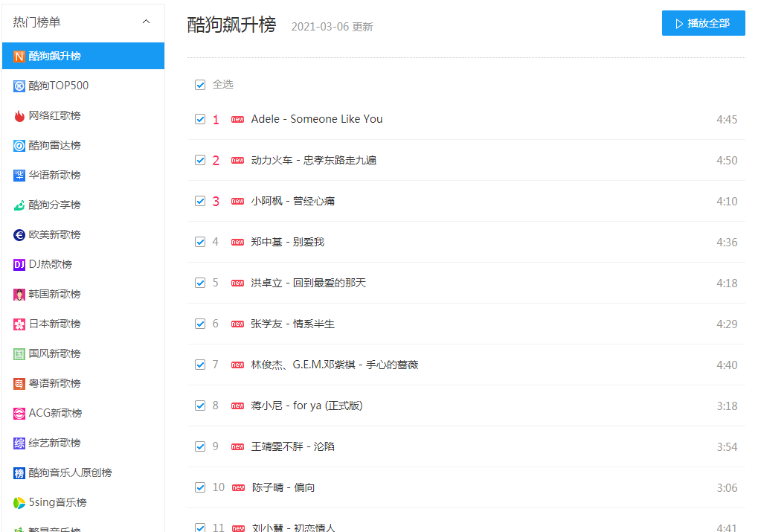
Task: Uncheck 小阿枫 - 曾经心痛
Action: click(200, 201)
